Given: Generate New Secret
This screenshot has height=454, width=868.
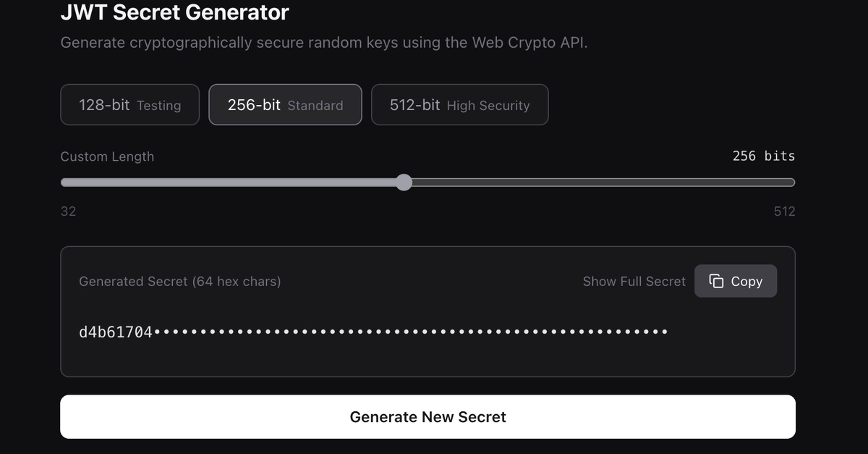Looking at the screenshot, I should click(427, 416).
